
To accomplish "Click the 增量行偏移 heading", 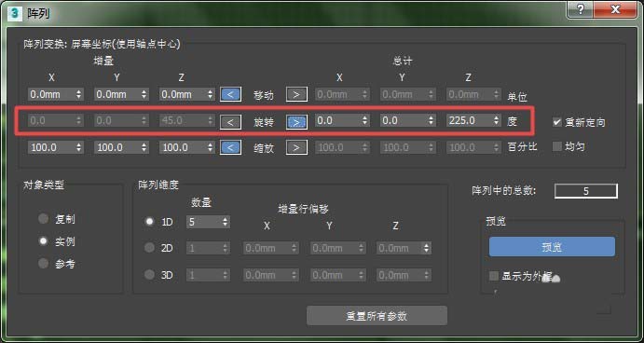I will [304, 209].
